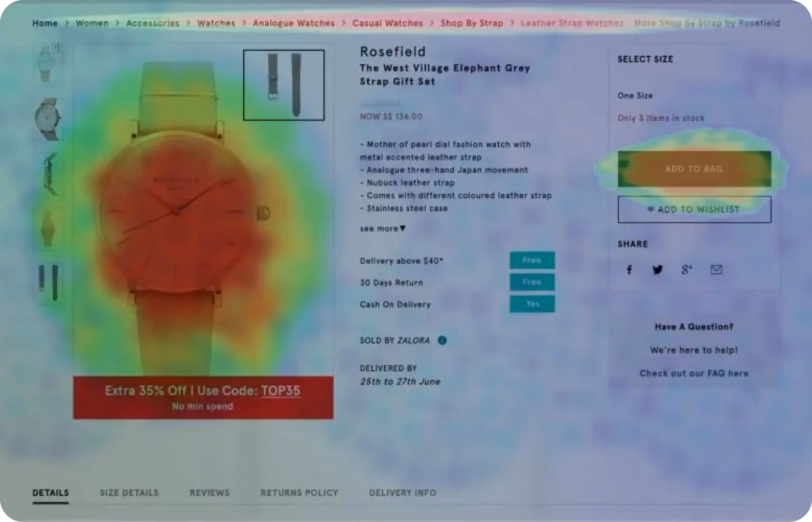Switch to the Size Details tab
This screenshot has height=522, width=812.
(129, 493)
